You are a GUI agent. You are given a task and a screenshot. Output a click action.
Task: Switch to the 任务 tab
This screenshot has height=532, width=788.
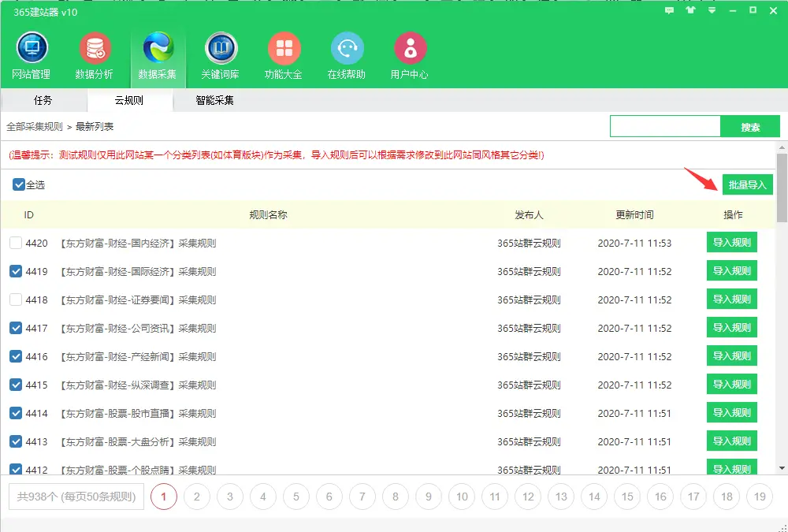(x=43, y=100)
